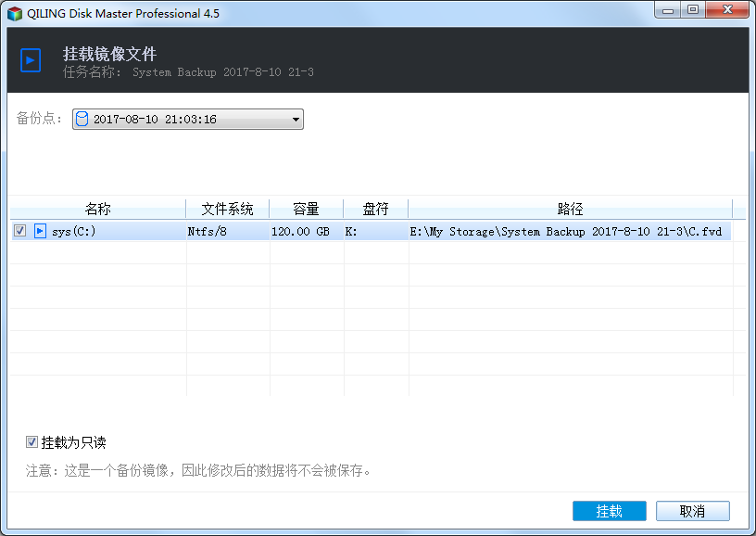Click the mount image play icon in header
The image size is (756, 536).
[x=31, y=60]
